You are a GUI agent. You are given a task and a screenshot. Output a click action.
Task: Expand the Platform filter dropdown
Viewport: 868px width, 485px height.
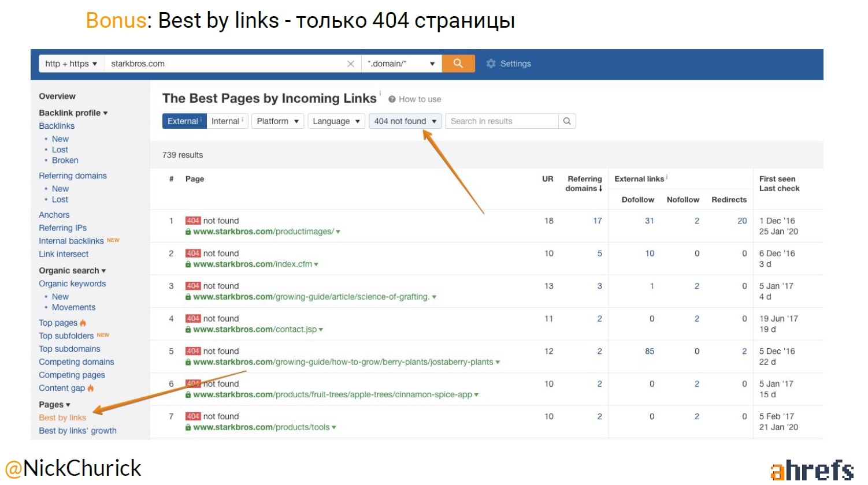point(277,121)
